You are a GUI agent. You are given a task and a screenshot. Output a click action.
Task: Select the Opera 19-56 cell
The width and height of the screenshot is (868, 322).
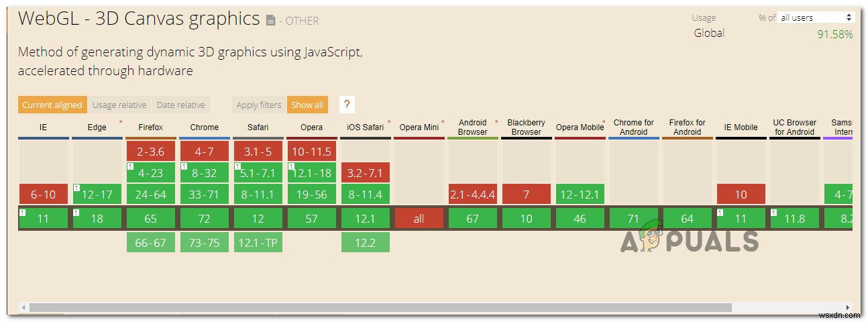coord(312,195)
